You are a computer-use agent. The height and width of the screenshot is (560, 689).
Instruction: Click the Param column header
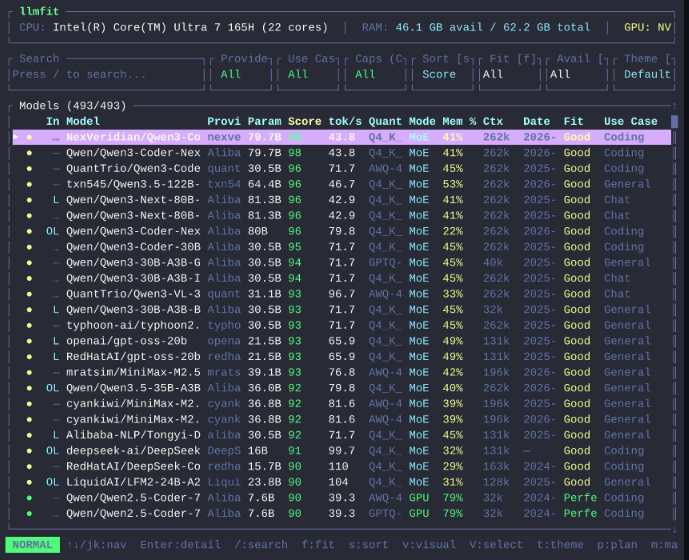[264, 121]
